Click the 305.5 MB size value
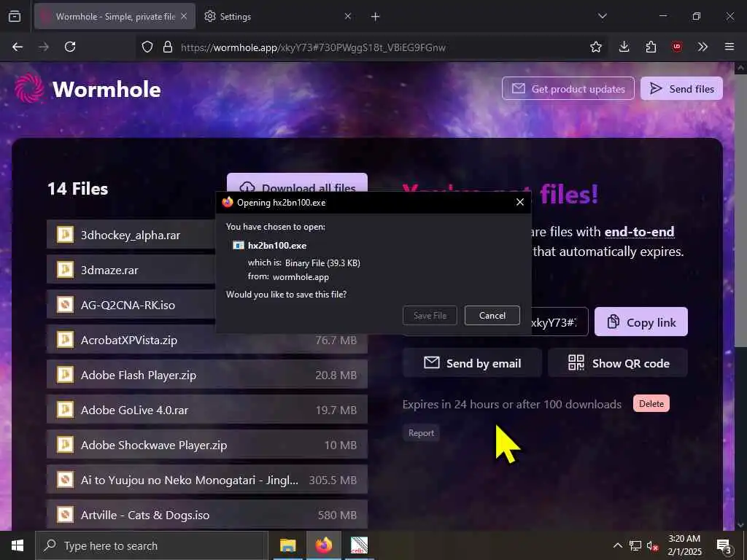 333,480
